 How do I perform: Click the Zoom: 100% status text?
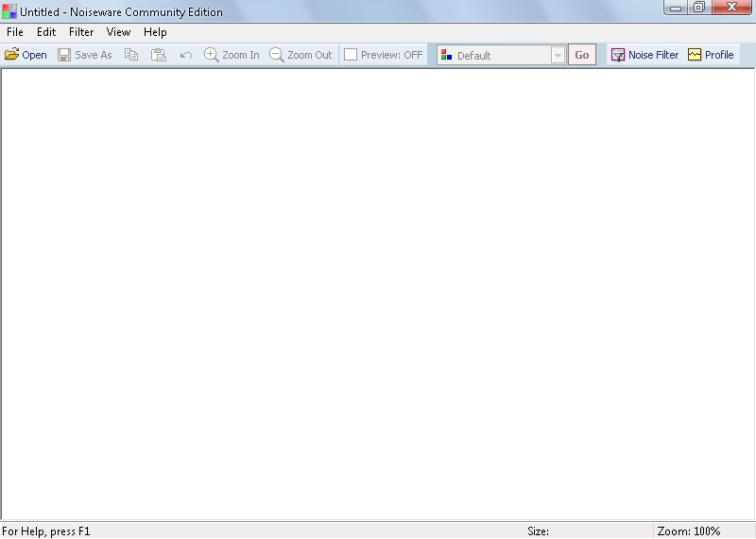coord(689,531)
